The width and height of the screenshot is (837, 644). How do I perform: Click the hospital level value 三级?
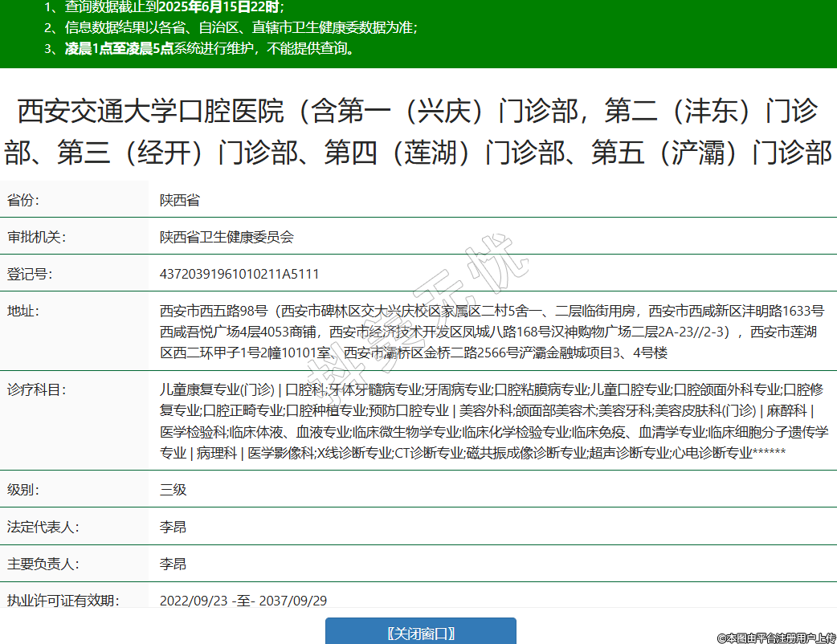pyautogui.click(x=174, y=490)
